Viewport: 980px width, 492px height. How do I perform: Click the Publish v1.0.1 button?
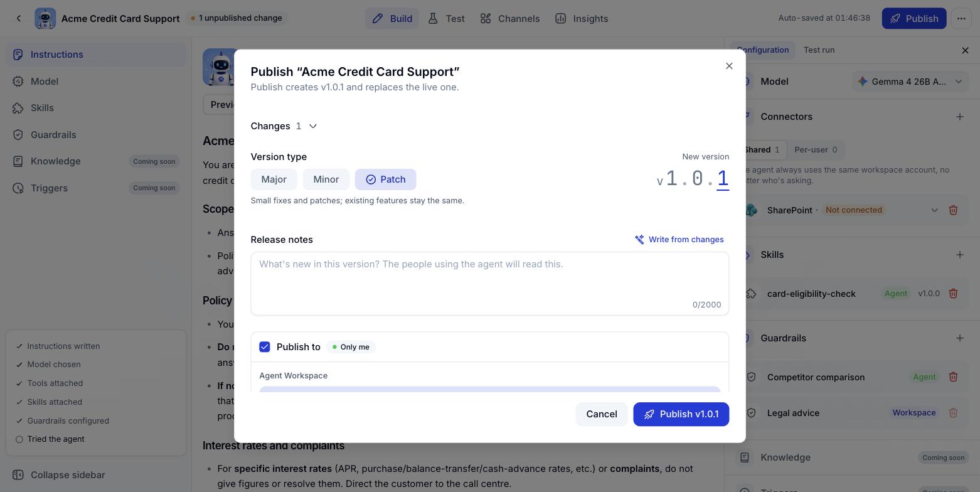click(681, 414)
